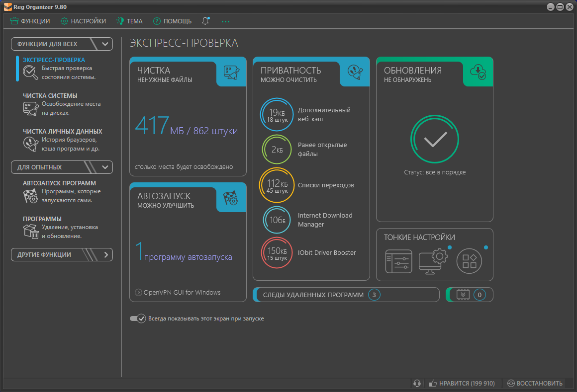
Task: Expand the ДРУГИЕ ФУНКЦИИ section
Action: [62, 254]
